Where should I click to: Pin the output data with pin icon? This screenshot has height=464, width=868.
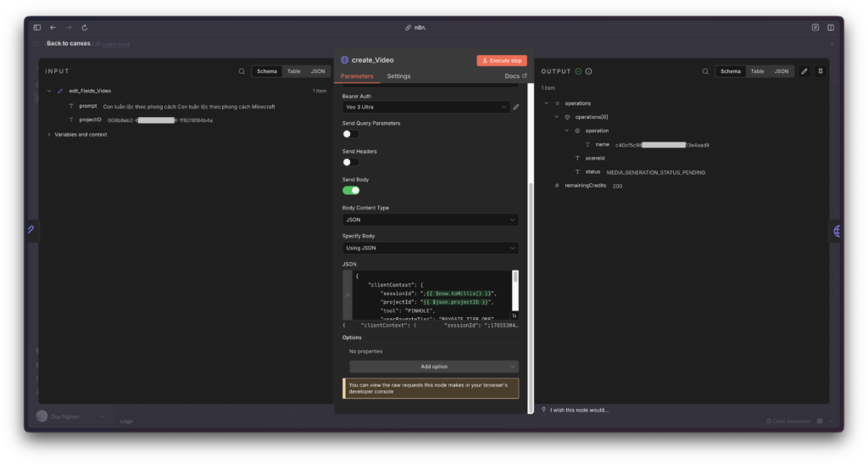pos(821,71)
